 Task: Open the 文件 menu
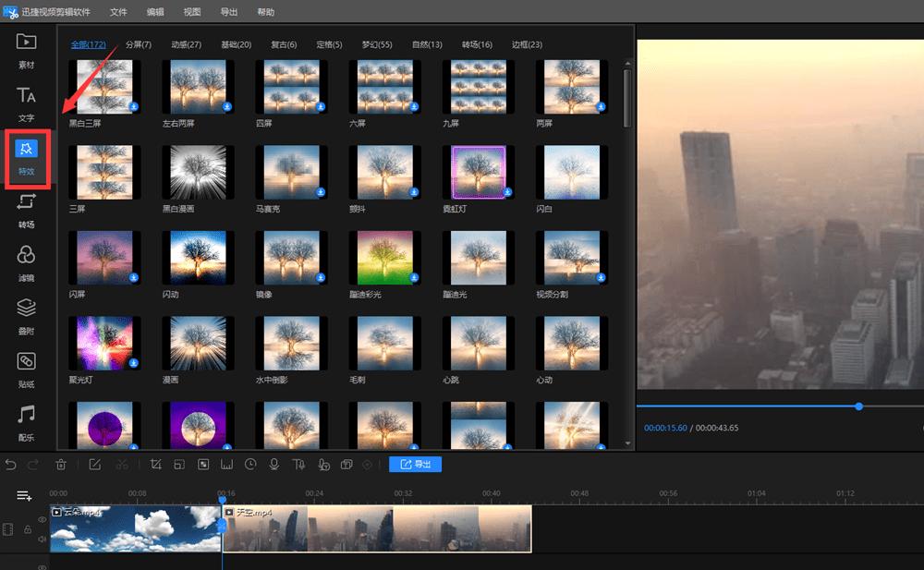[118, 12]
